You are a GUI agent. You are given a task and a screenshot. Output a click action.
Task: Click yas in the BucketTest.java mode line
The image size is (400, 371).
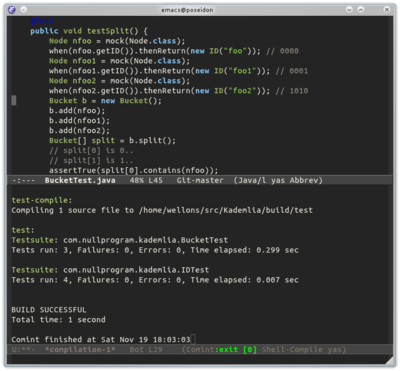pyautogui.click(x=278, y=180)
